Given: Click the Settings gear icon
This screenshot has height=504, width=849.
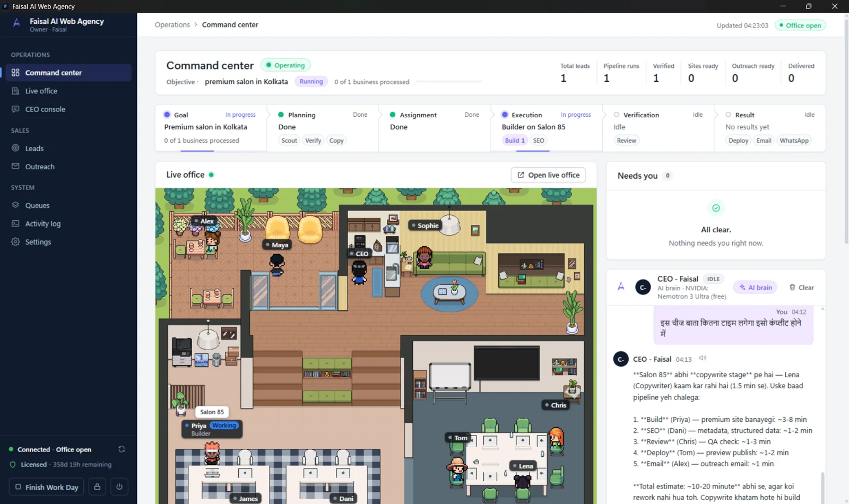Looking at the screenshot, I should click(15, 241).
